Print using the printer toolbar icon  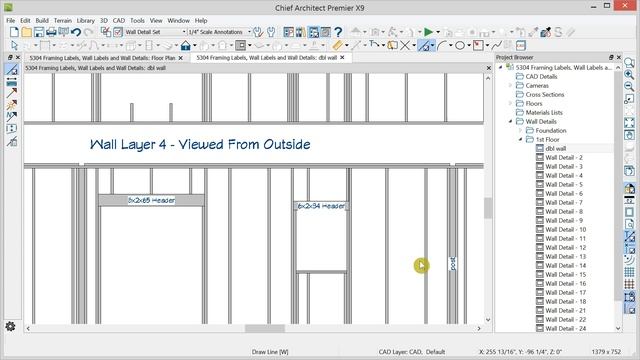(51, 32)
